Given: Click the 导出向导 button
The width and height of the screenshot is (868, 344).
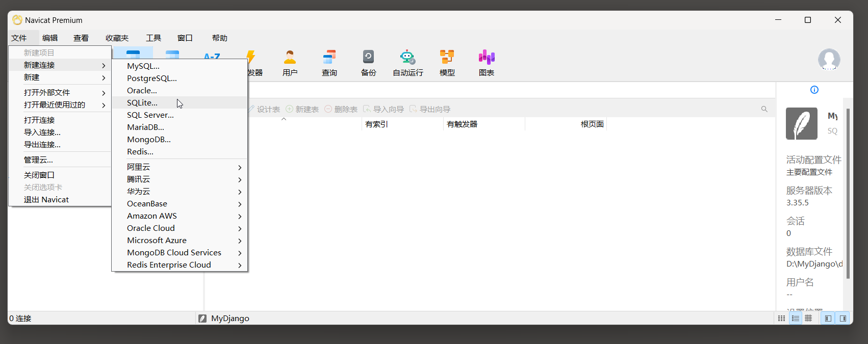Looking at the screenshot, I should tap(429, 109).
